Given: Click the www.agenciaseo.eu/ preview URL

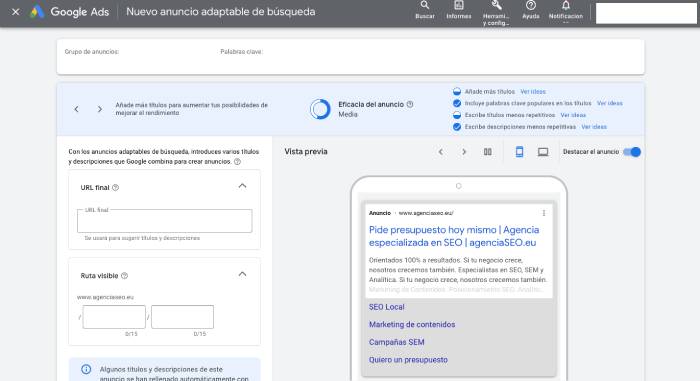Looking at the screenshot, I should [426, 213].
